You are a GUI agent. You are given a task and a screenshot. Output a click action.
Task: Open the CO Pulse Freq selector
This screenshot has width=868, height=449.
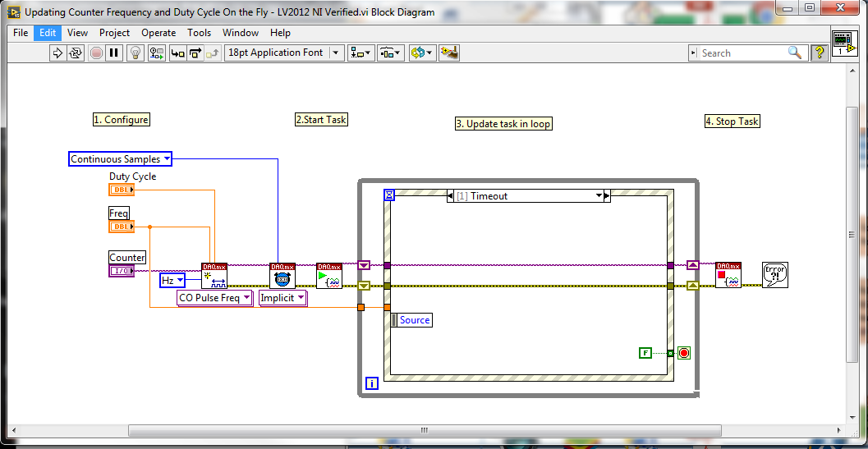tap(214, 298)
